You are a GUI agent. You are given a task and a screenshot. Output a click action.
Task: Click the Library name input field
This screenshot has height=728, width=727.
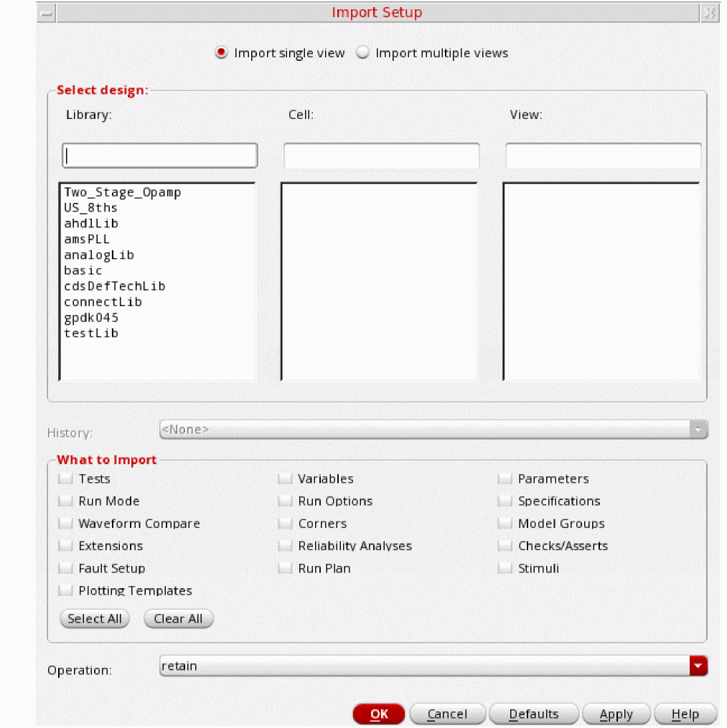159,156
